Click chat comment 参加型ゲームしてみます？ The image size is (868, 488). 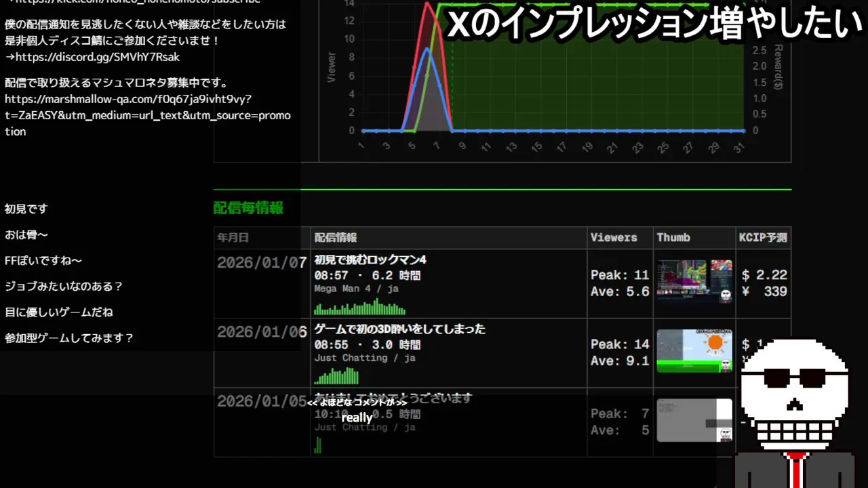[69, 338]
